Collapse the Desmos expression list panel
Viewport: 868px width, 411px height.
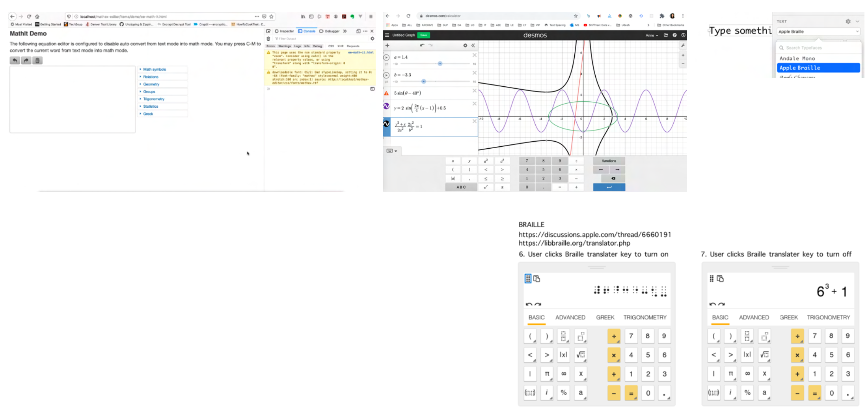click(x=473, y=45)
